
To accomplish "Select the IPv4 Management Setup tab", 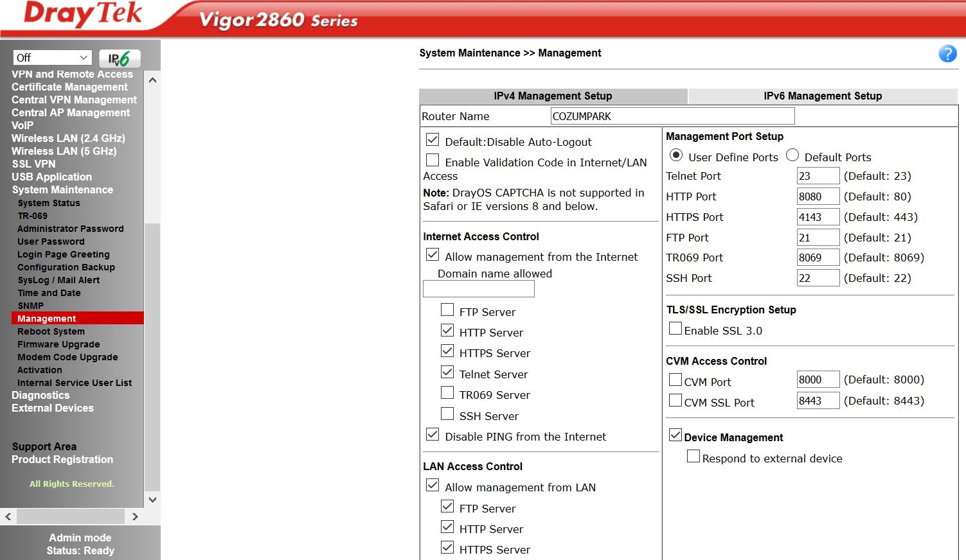I will pos(553,96).
